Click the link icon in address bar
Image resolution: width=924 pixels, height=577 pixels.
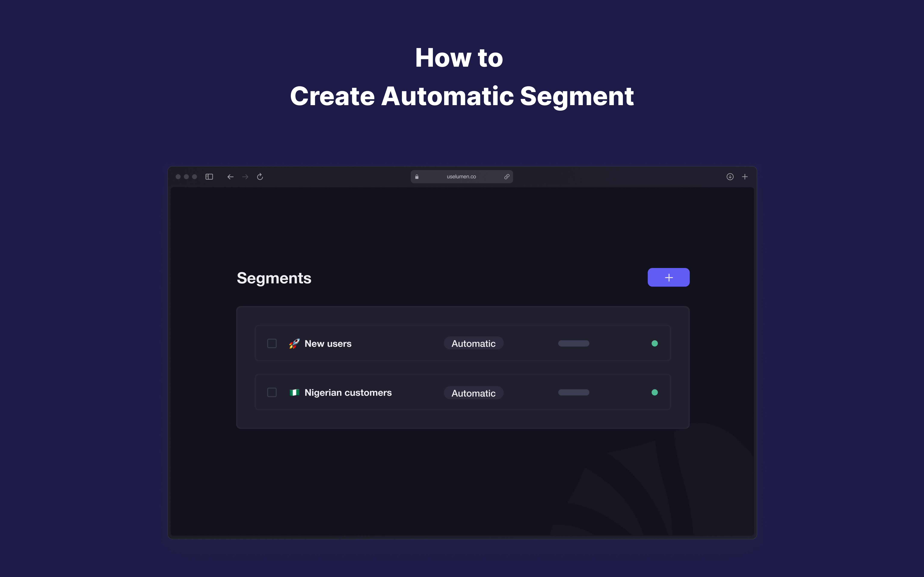[507, 177]
